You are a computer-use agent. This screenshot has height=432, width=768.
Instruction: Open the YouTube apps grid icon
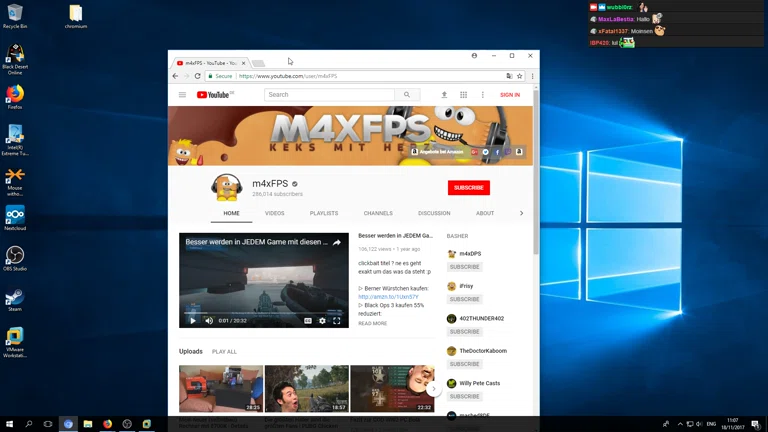[463, 95]
